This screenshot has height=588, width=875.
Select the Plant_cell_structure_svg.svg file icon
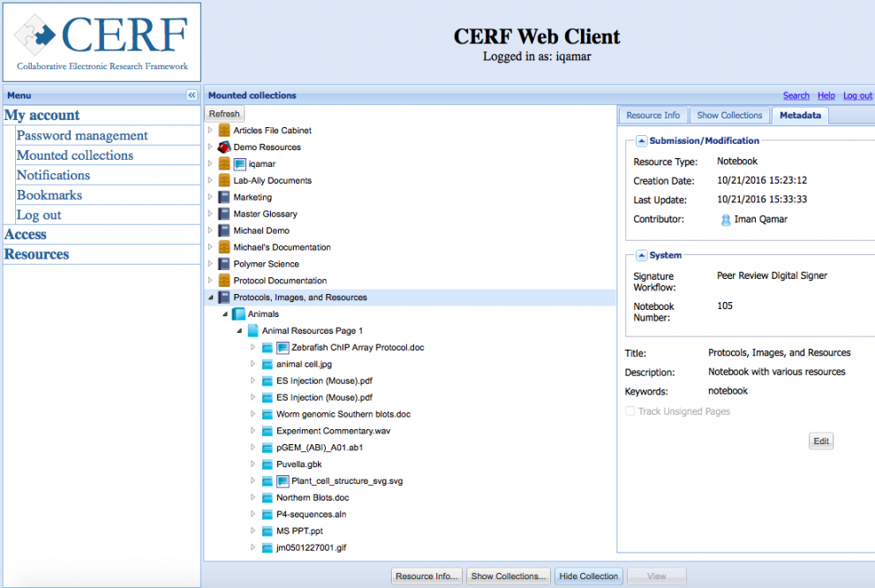(268, 480)
